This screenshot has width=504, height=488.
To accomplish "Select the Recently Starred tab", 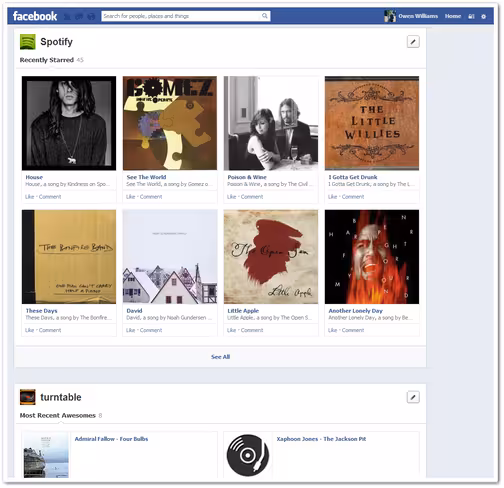I will click(x=47, y=60).
